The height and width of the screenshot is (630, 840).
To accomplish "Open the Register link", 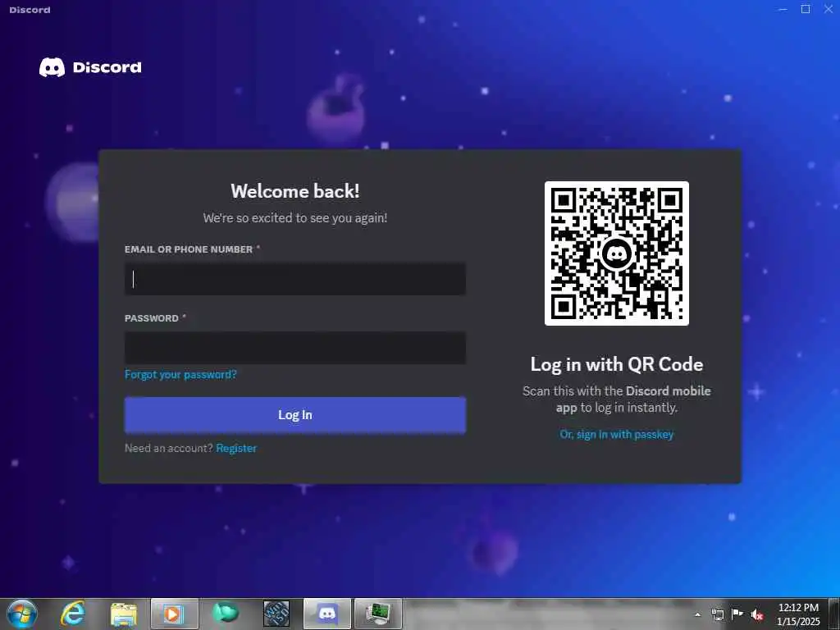I will click(x=236, y=449).
